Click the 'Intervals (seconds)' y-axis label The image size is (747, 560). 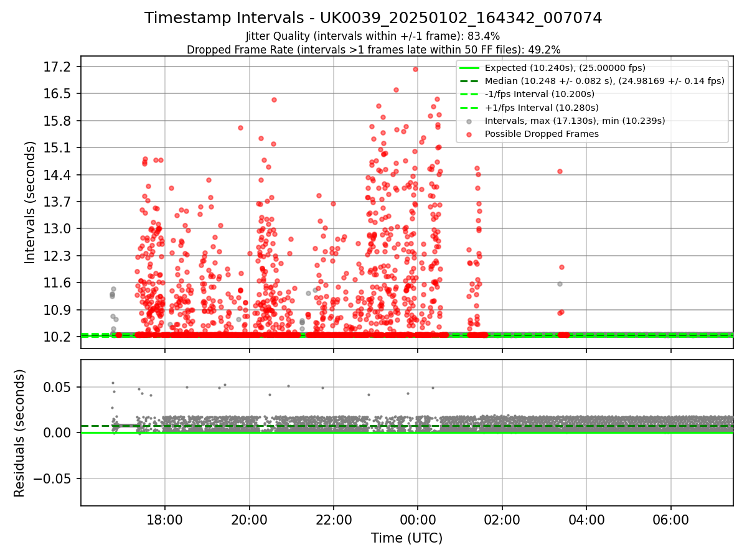click(x=31, y=202)
